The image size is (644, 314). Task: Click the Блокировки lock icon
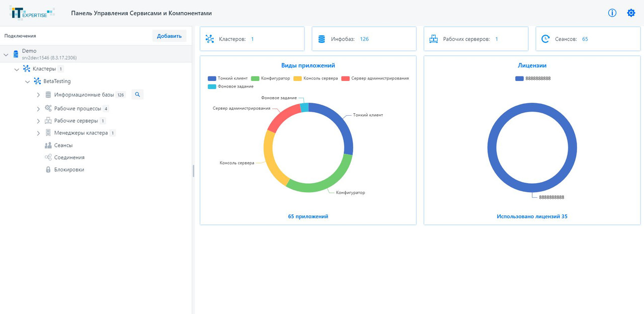(48, 170)
